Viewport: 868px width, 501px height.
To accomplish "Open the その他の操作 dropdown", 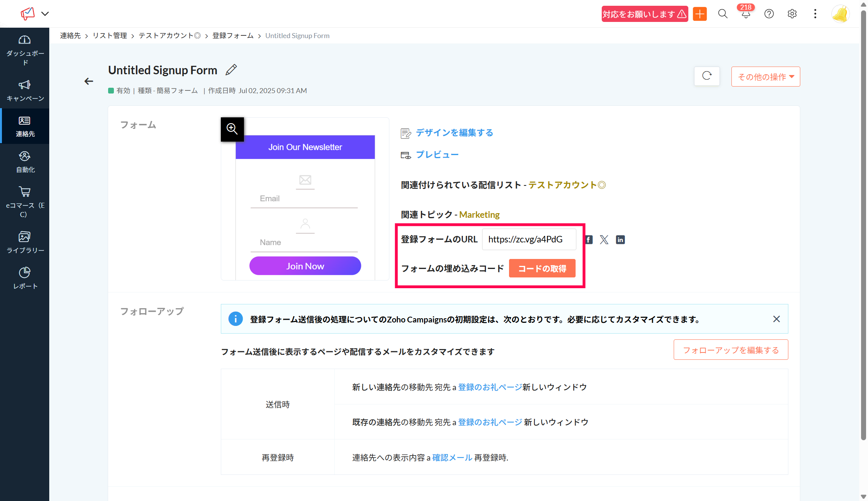I will click(765, 77).
